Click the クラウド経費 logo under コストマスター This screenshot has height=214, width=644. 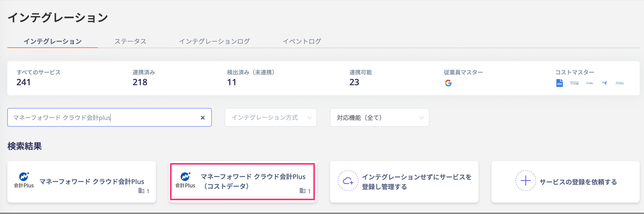[x=574, y=83]
